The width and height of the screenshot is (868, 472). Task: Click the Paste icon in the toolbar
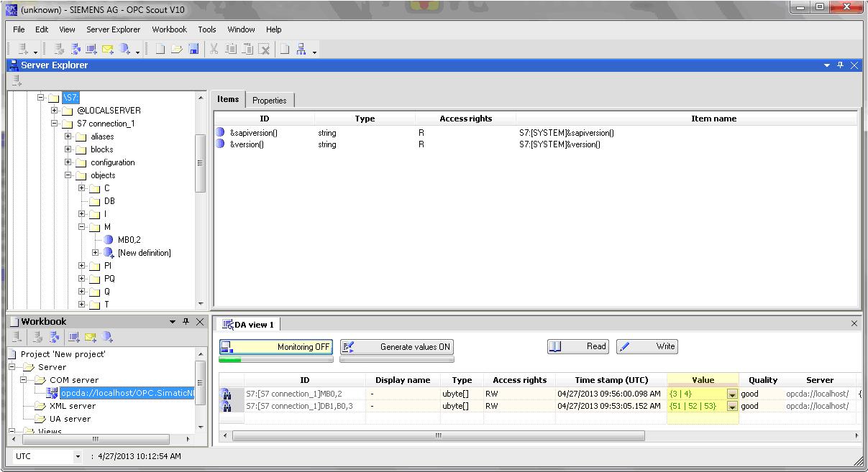tap(247, 50)
